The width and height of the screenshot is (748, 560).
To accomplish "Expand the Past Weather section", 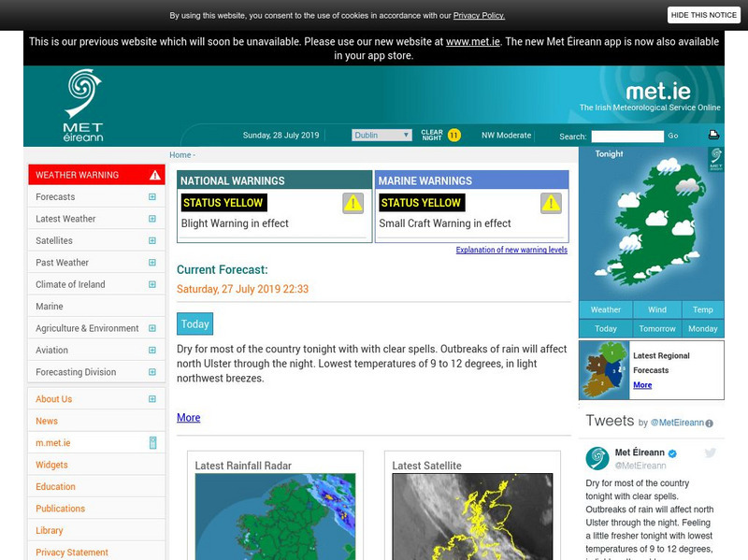I will click(x=152, y=263).
